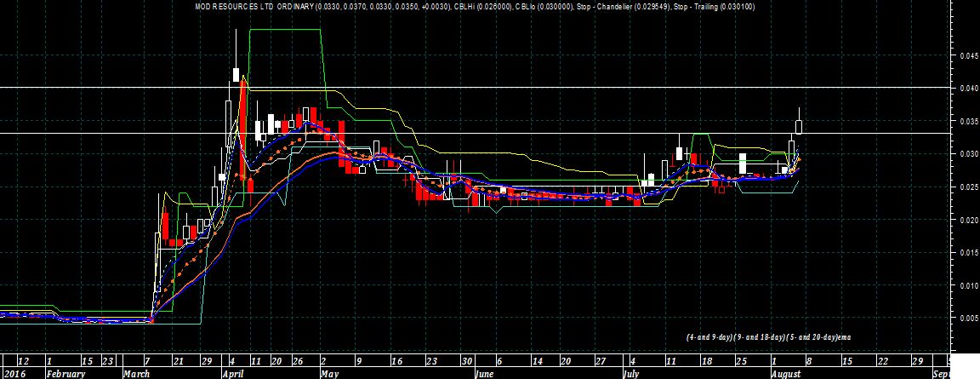Screen dimensions: 980x379
Task: Click the February month label
Action: click(x=66, y=373)
